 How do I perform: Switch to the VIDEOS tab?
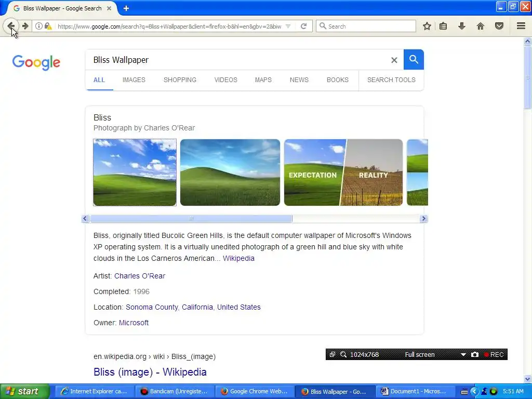tap(225, 79)
